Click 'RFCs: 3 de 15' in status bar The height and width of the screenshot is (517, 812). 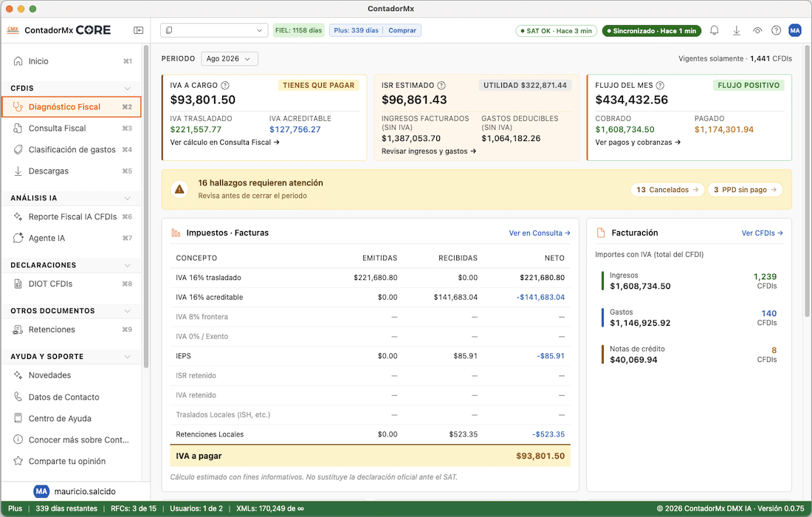134,509
